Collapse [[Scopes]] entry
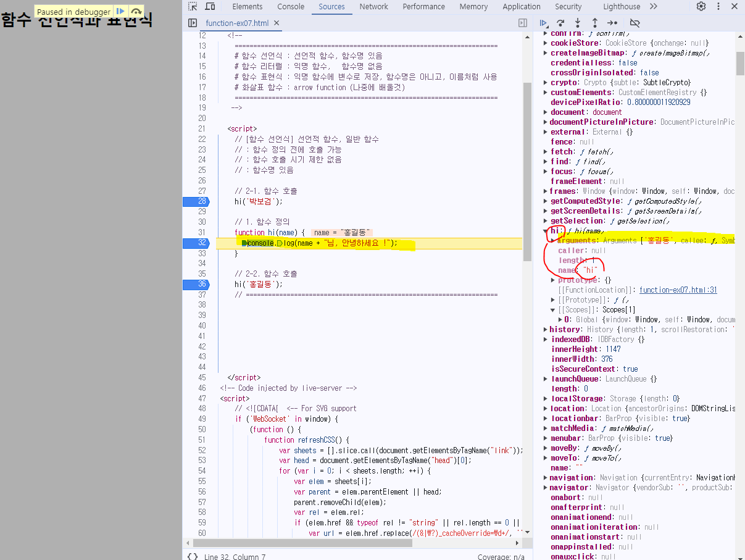The height and width of the screenshot is (560, 745). [553, 310]
